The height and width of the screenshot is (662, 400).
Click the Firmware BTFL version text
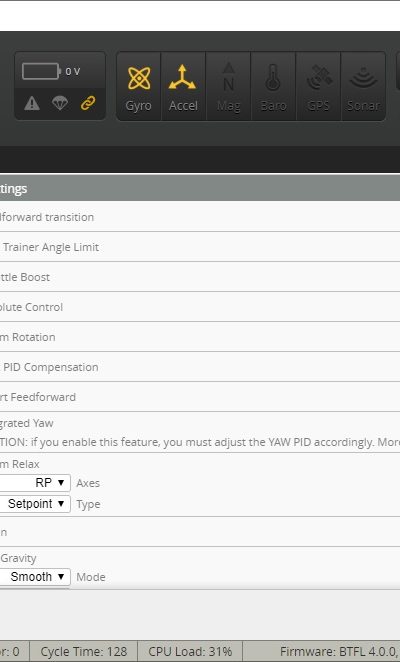(340, 652)
